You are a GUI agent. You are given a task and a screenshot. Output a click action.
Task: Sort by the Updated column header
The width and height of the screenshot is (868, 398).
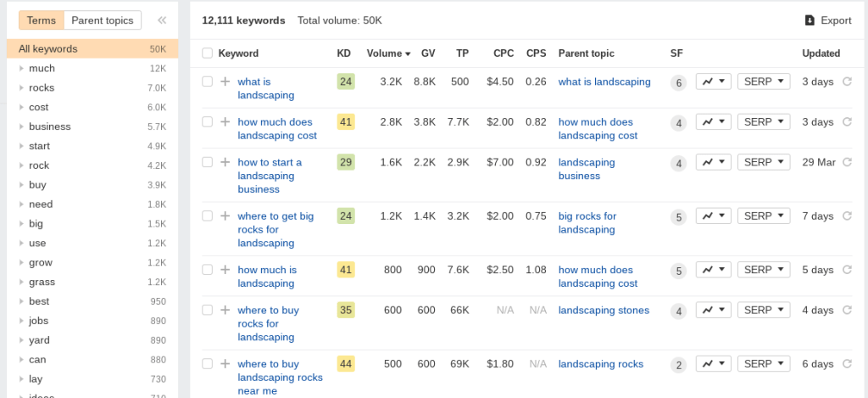pos(821,53)
